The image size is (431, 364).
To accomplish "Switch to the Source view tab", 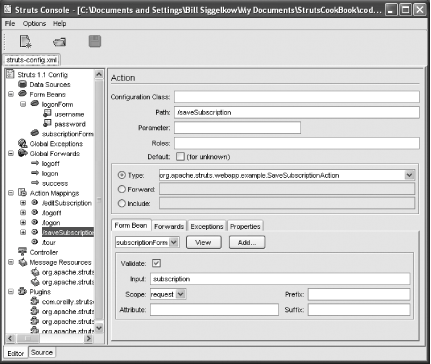I will (x=42, y=352).
